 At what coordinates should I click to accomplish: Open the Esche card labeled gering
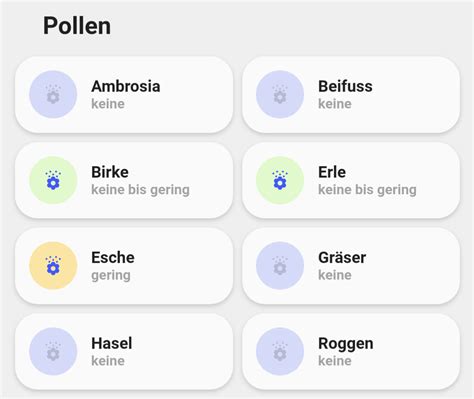click(124, 266)
